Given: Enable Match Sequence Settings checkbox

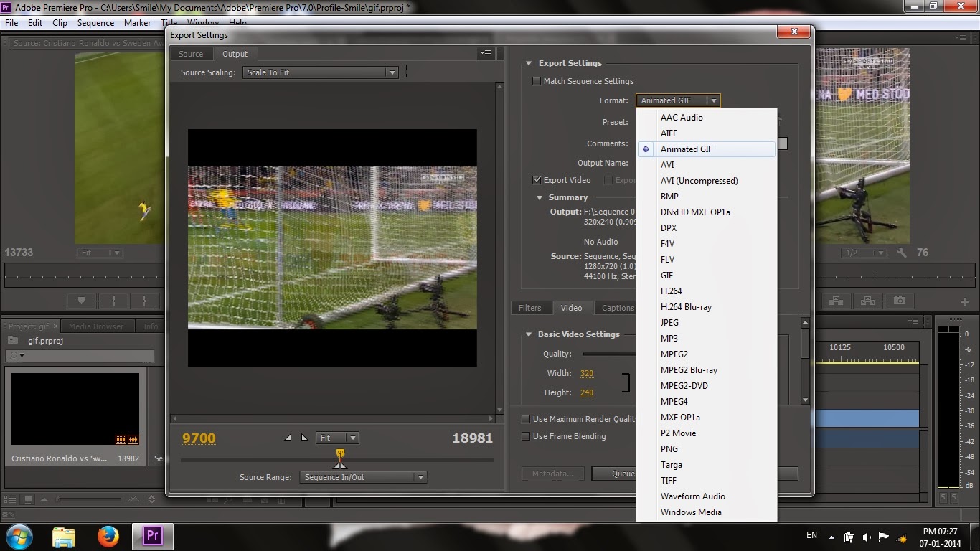Looking at the screenshot, I should (x=536, y=81).
